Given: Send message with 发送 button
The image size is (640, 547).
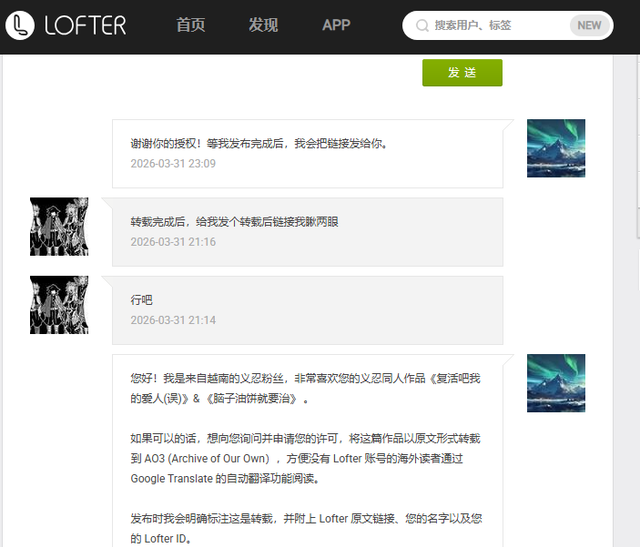Looking at the screenshot, I should click(x=462, y=73).
